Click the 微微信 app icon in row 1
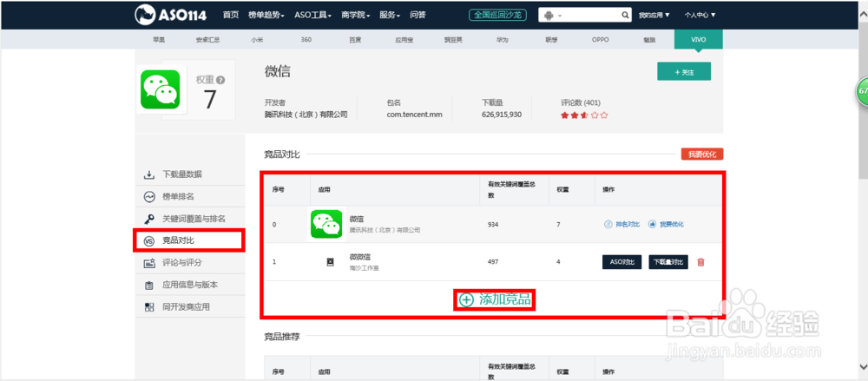Image resolution: width=868 pixels, height=381 pixels. (x=330, y=261)
